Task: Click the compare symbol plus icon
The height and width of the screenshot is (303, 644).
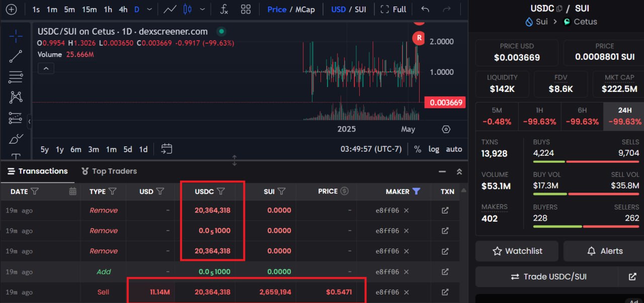Action: [x=11, y=9]
